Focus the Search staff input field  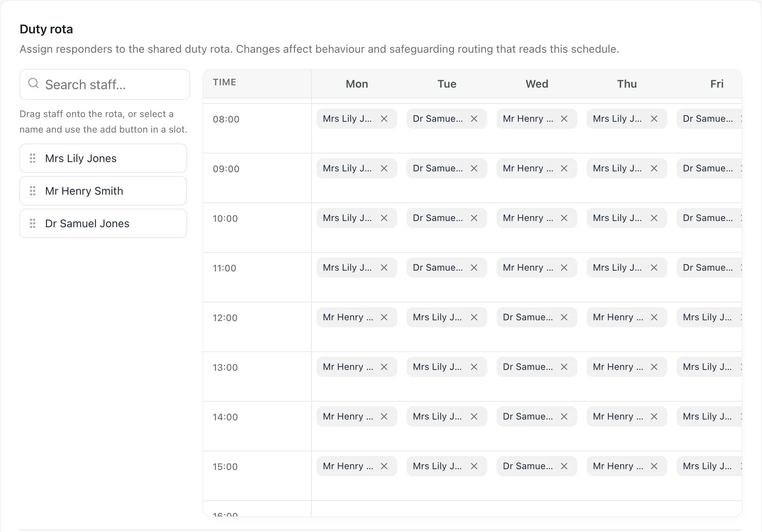(105, 85)
